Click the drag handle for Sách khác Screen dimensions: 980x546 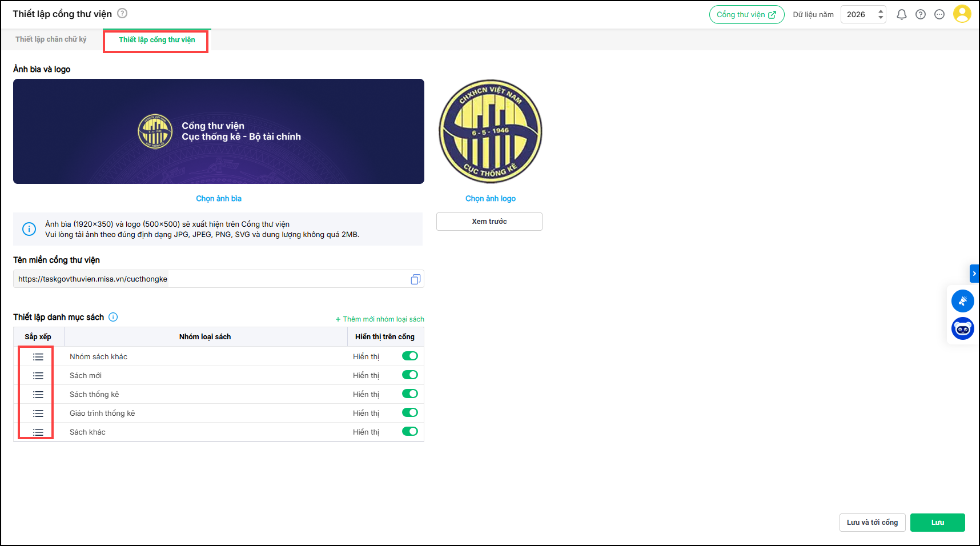38,432
